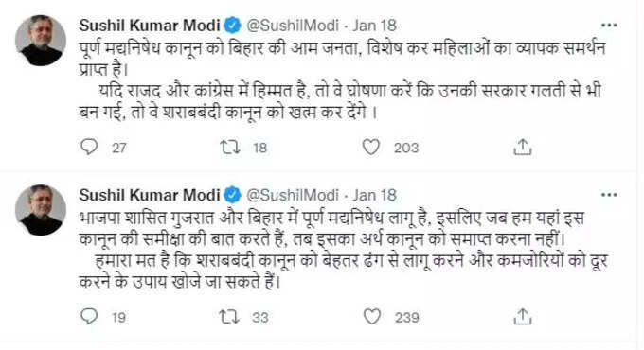The width and height of the screenshot is (644, 350).
Task: View profile picture on the second tweet
Action: click(41, 210)
